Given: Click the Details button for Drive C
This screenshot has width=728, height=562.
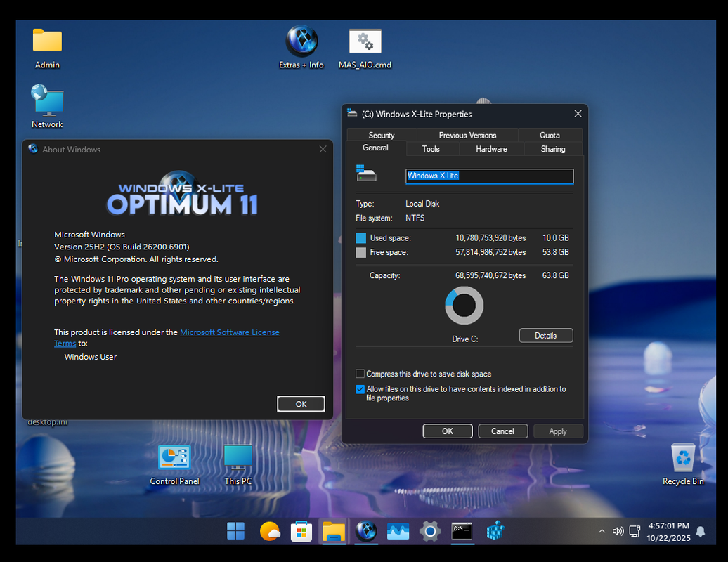Looking at the screenshot, I should coord(546,336).
